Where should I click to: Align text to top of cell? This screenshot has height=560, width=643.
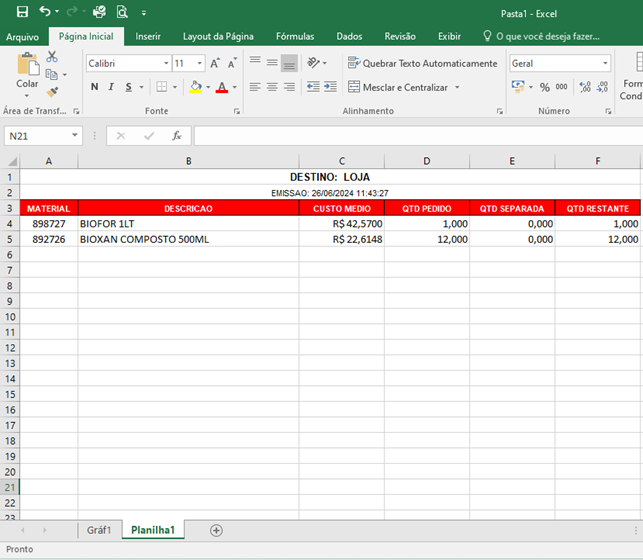point(255,61)
